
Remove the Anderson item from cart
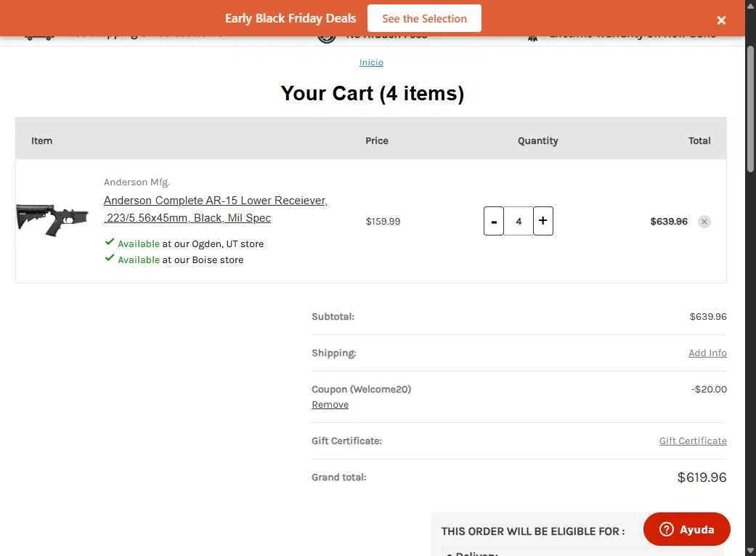(x=704, y=222)
